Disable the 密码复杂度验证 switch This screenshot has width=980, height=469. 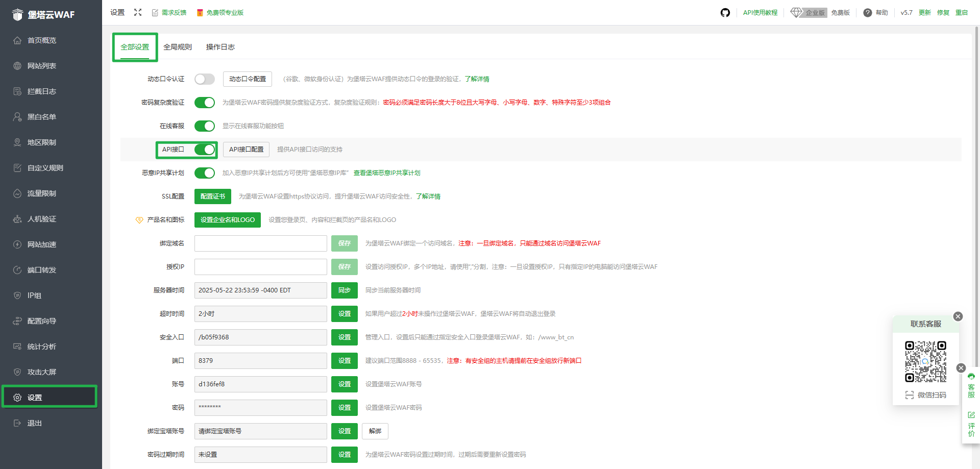pos(205,103)
